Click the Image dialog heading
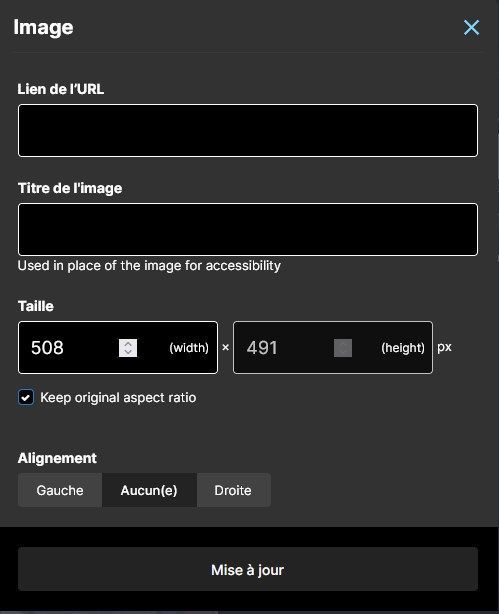The image size is (499, 614). [43, 27]
